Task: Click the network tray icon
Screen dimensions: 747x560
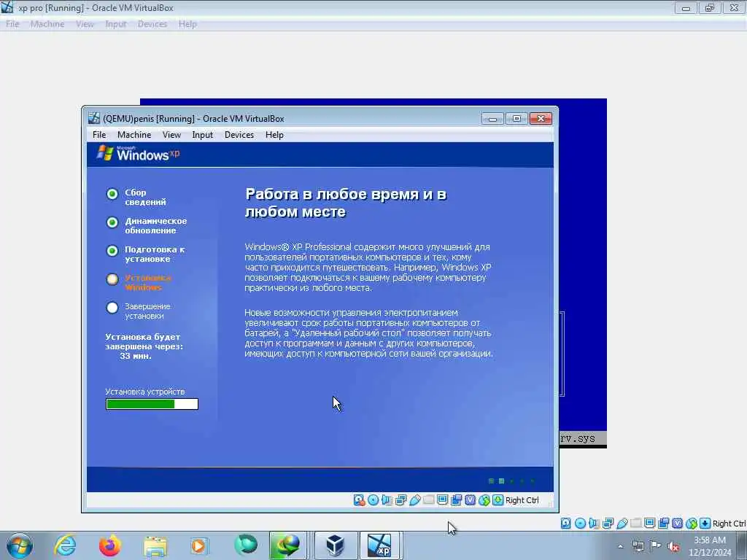Action: [638, 547]
